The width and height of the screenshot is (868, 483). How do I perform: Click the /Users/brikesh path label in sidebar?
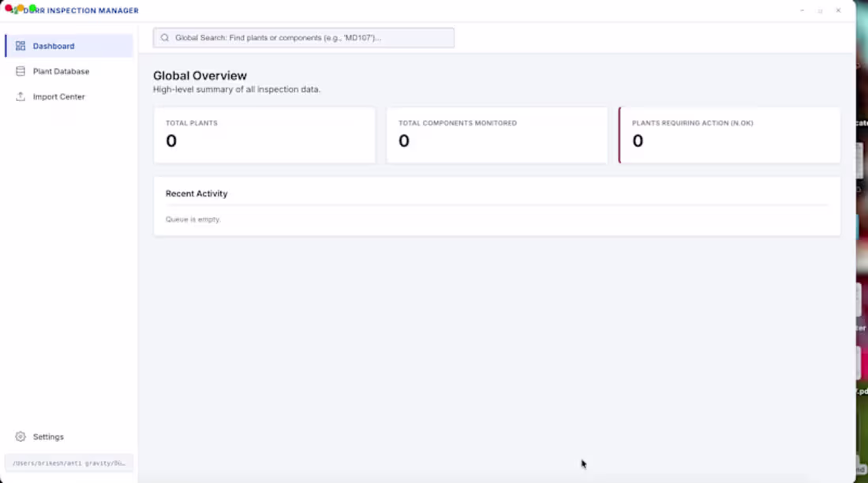point(69,463)
